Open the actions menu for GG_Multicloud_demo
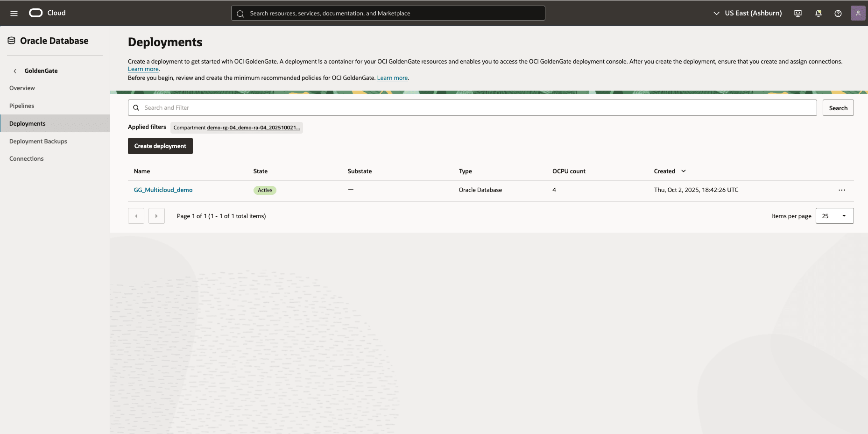868x434 pixels. tap(841, 190)
